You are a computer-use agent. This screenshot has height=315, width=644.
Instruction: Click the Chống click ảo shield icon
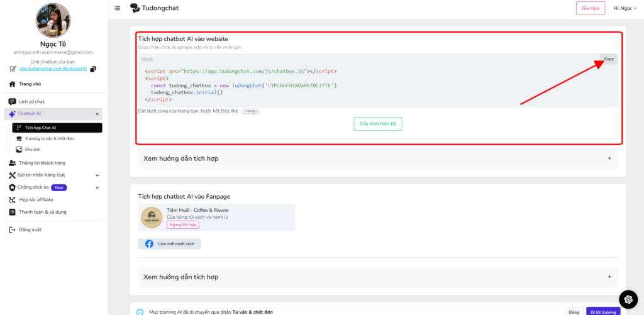13,187
